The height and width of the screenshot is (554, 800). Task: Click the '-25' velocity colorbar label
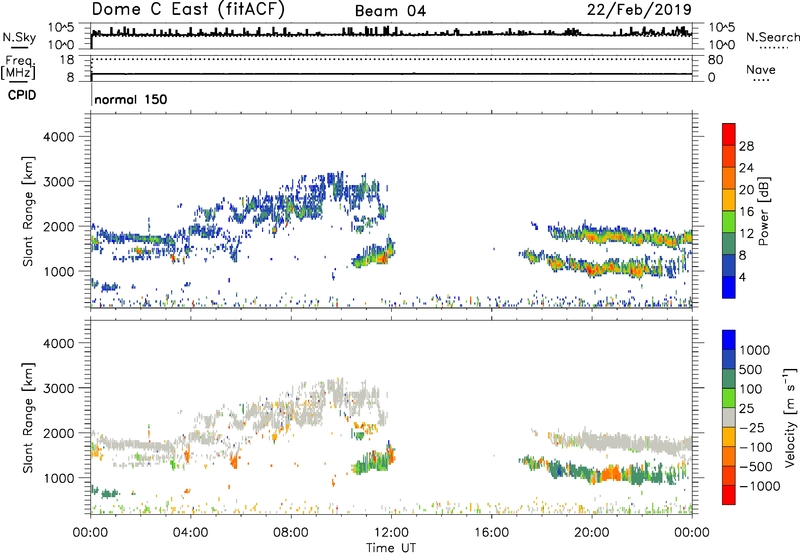(x=752, y=427)
